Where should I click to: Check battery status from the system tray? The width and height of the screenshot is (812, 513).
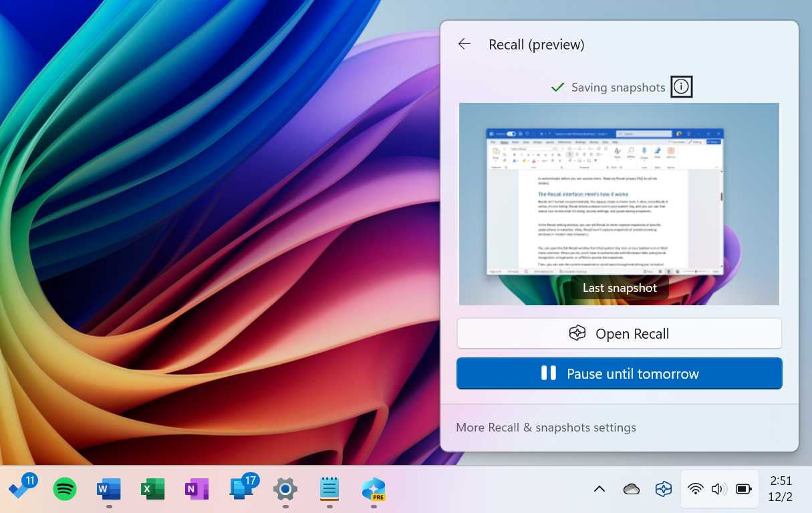pos(743,488)
